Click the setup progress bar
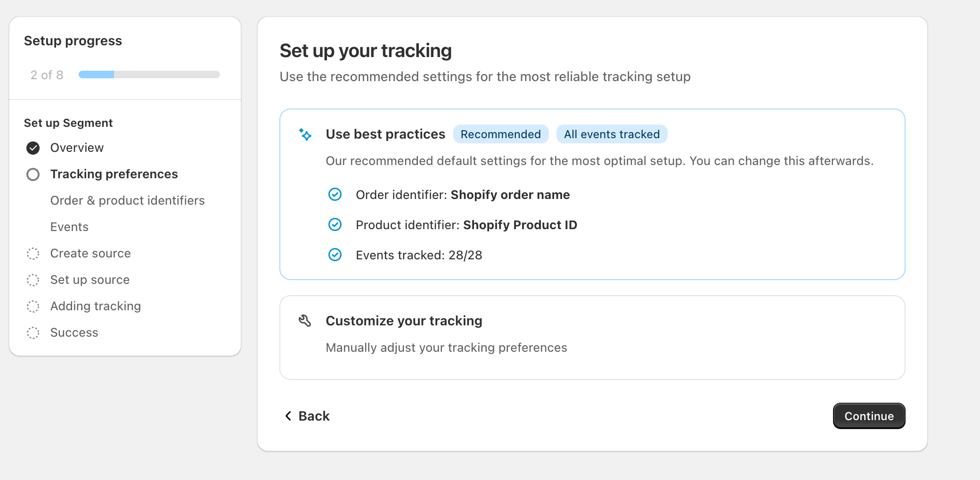This screenshot has height=480, width=980. tap(149, 74)
